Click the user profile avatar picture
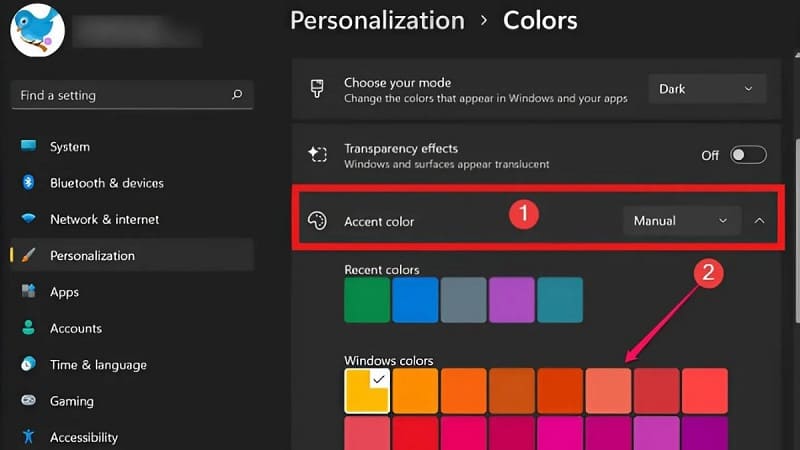The height and width of the screenshot is (450, 800). click(x=38, y=27)
